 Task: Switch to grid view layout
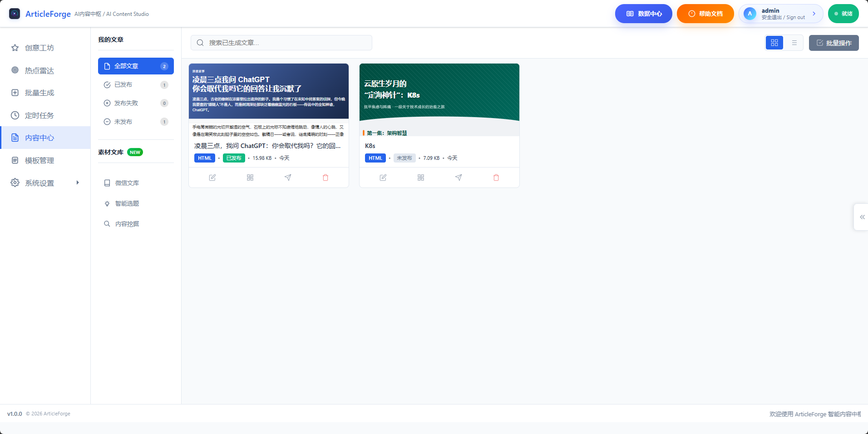click(x=774, y=43)
